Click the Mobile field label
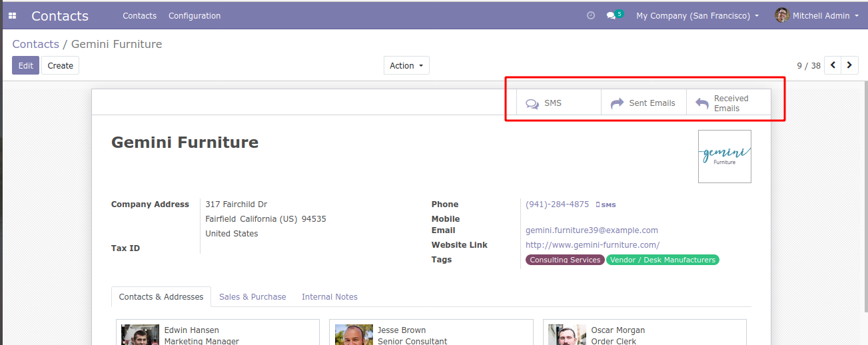The width and height of the screenshot is (868, 345). [446, 219]
